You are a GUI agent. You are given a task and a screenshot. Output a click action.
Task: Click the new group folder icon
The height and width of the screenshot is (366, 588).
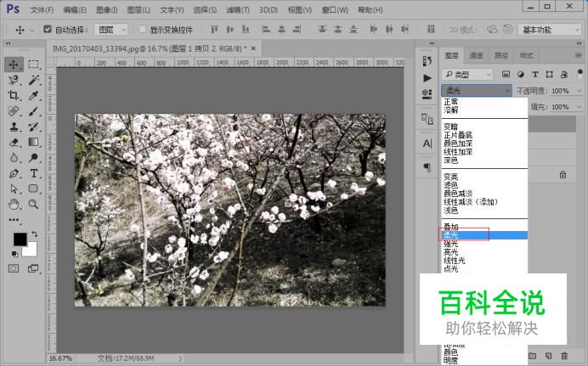tap(532, 356)
